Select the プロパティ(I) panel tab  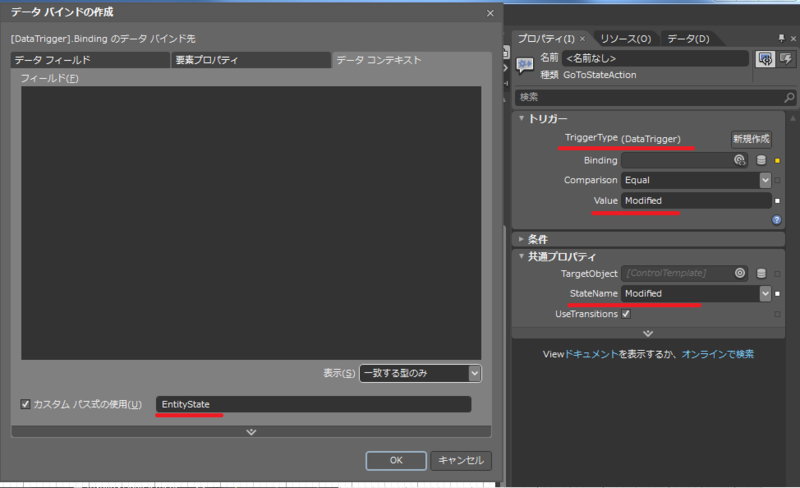click(x=546, y=39)
